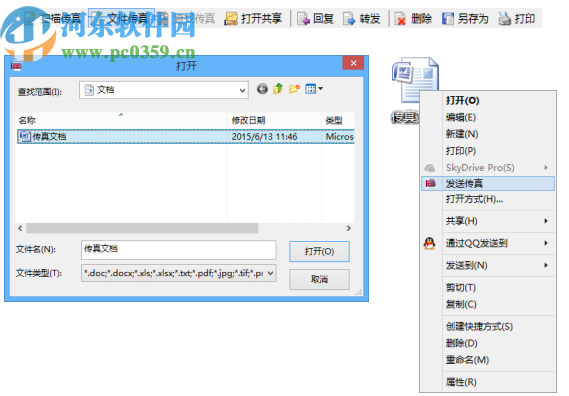Click the 打印 print toolbar icon
The image size is (569, 396).
click(x=504, y=19)
